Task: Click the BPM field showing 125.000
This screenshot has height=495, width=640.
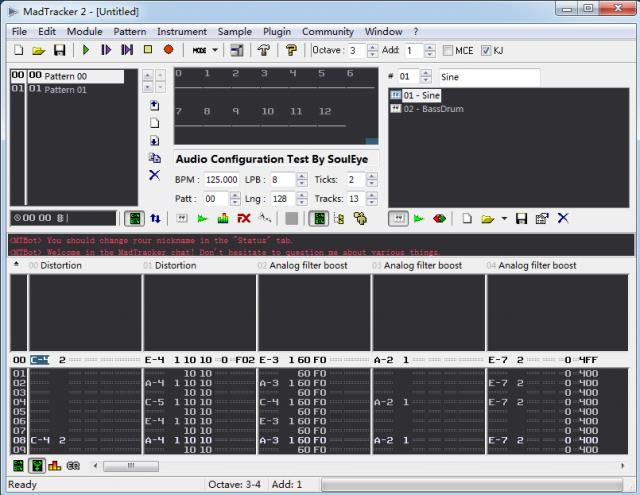Action: click(221, 180)
